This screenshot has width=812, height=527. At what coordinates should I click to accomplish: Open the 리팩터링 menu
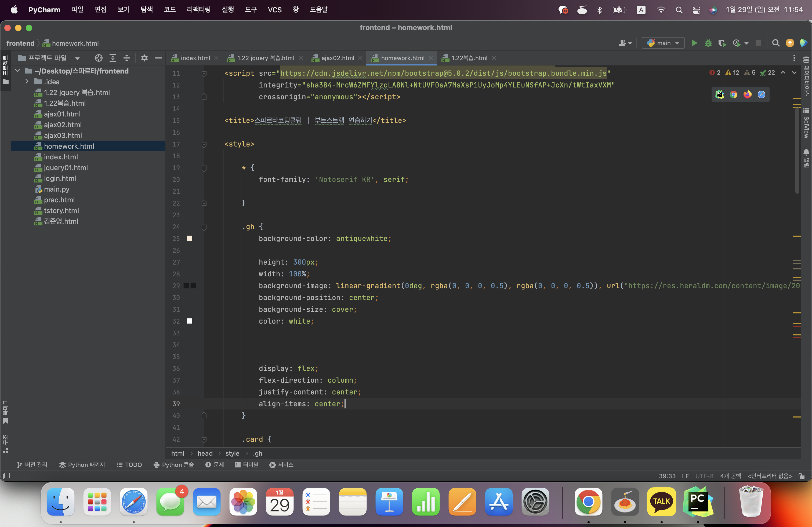pyautogui.click(x=198, y=10)
